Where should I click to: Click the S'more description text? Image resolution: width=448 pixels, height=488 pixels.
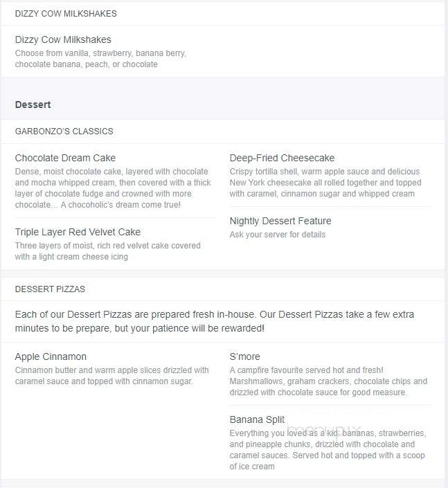click(x=328, y=381)
